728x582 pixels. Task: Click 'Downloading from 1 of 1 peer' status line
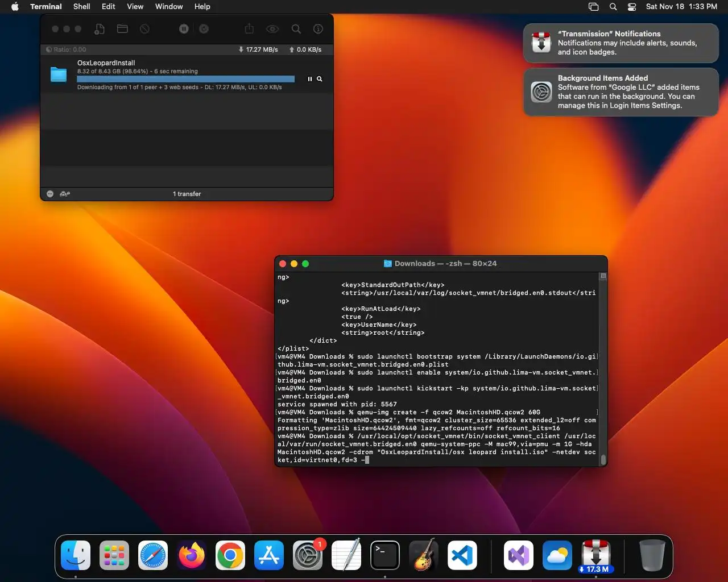[x=180, y=87]
